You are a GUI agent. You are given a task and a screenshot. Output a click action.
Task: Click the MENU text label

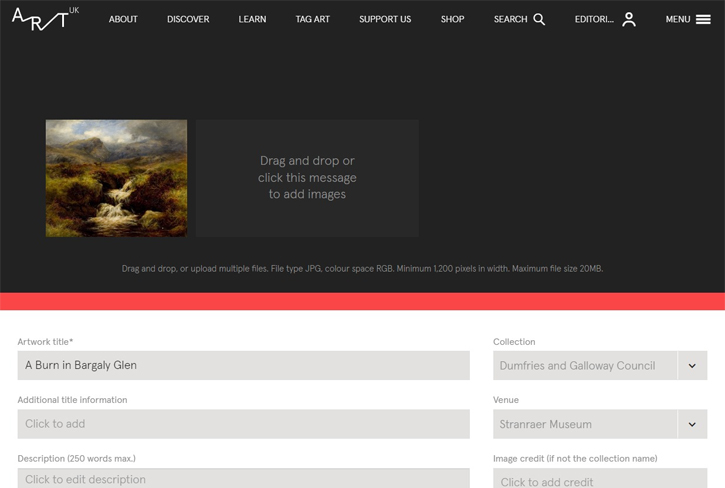point(678,19)
